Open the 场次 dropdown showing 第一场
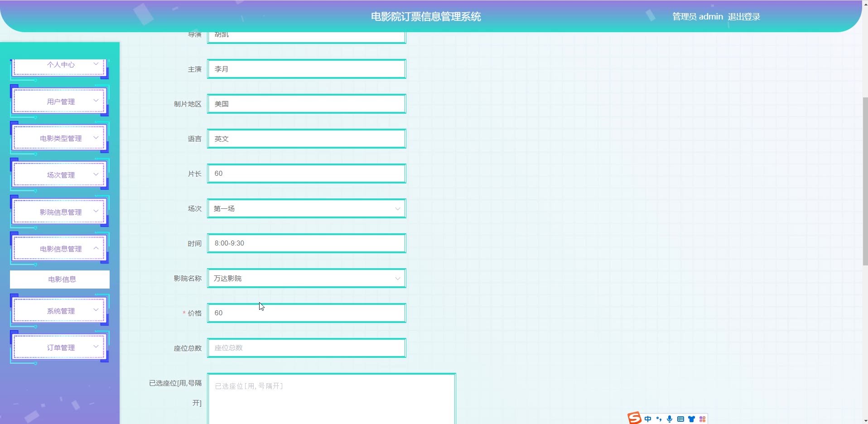This screenshot has width=868, height=424. tap(307, 208)
